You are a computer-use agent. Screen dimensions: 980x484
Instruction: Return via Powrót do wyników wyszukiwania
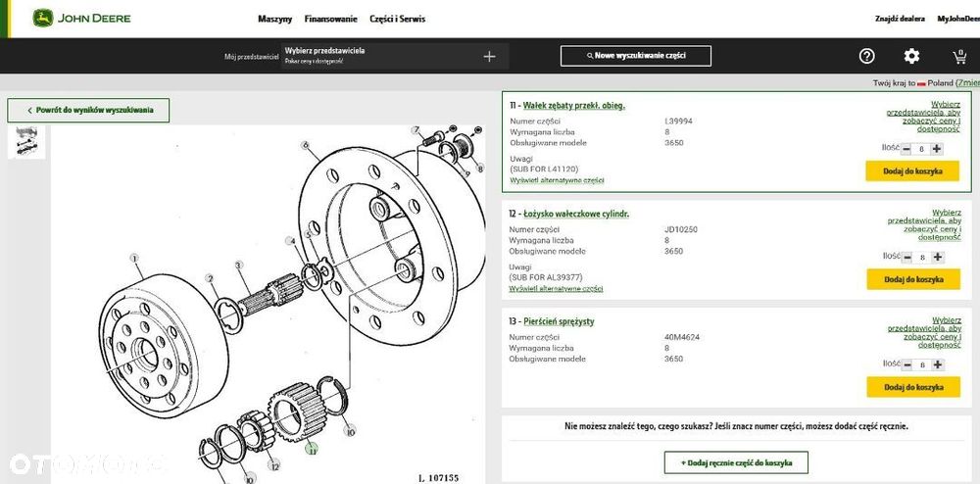click(88, 110)
